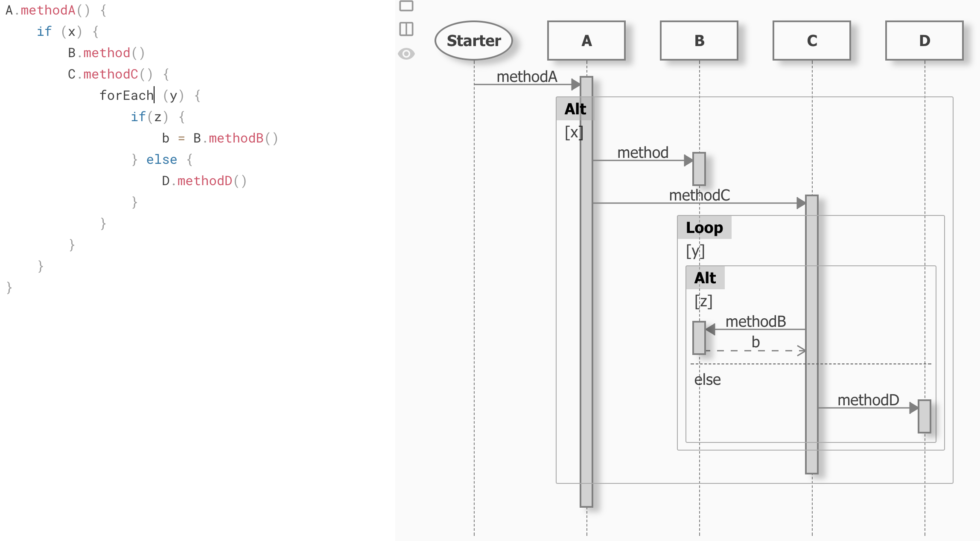Viewport: 980px width, 541px height.
Task: Click the D.methodD() line in editor
Action: click(x=204, y=181)
